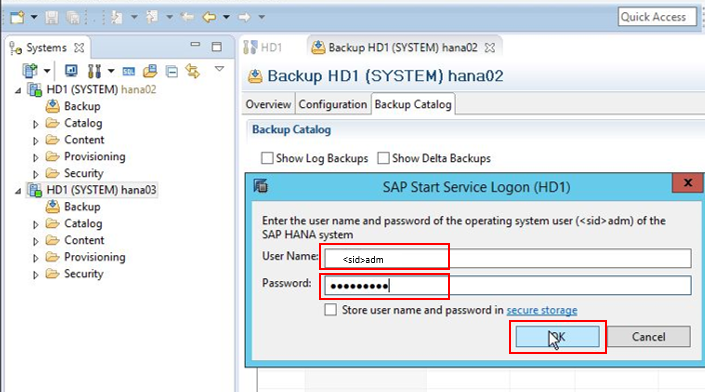Expand Content folder under hana02
Image resolution: width=705 pixels, height=392 pixels.
(36, 140)
